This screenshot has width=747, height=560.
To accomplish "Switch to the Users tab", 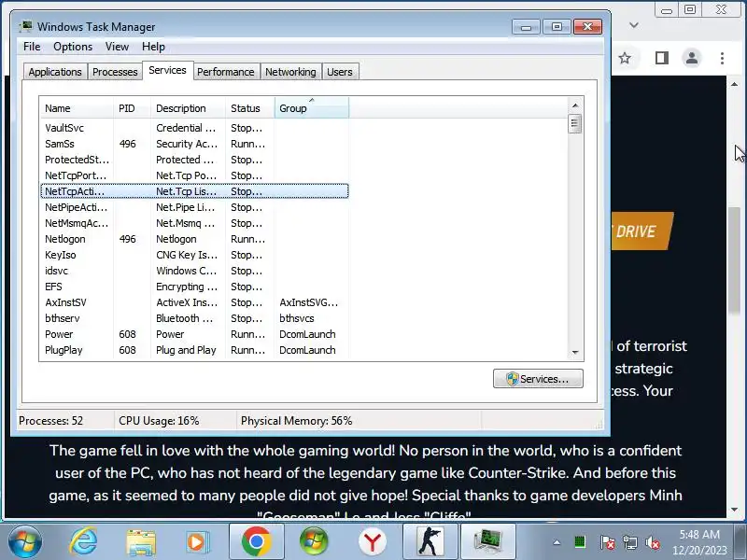I will pyautogui.click(x=340, y=72).
